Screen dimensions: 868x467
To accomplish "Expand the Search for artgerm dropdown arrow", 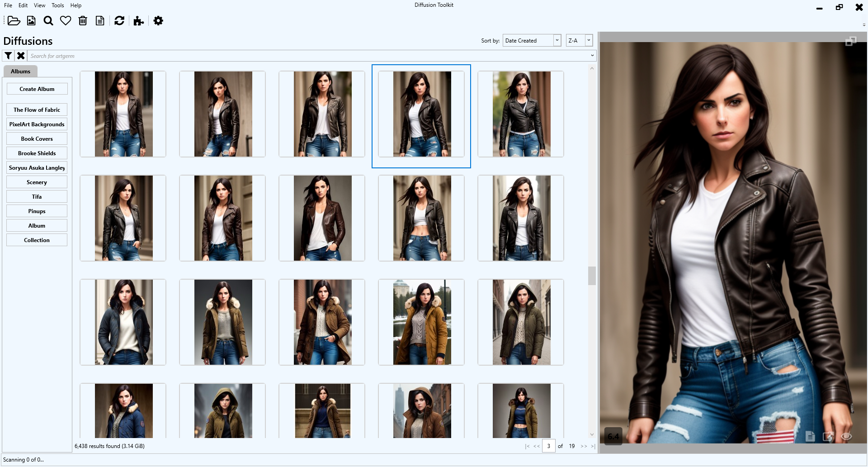I will coord(592,56).
